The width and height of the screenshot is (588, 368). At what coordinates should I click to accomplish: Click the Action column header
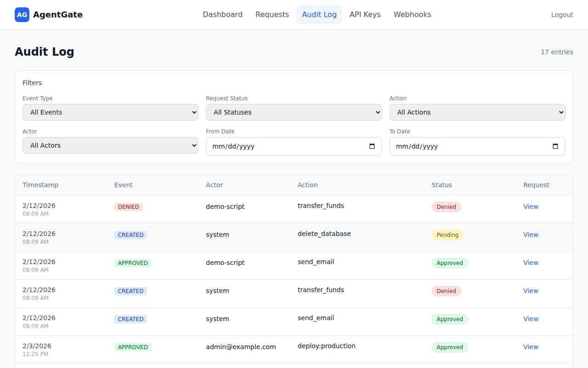pyautogui.click(x=308, y=185)
